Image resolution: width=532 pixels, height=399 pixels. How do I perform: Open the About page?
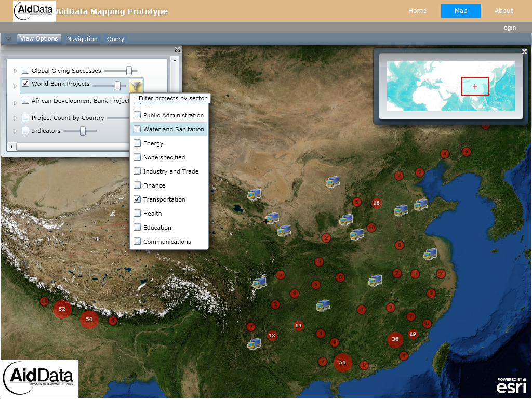click(503, 11)
